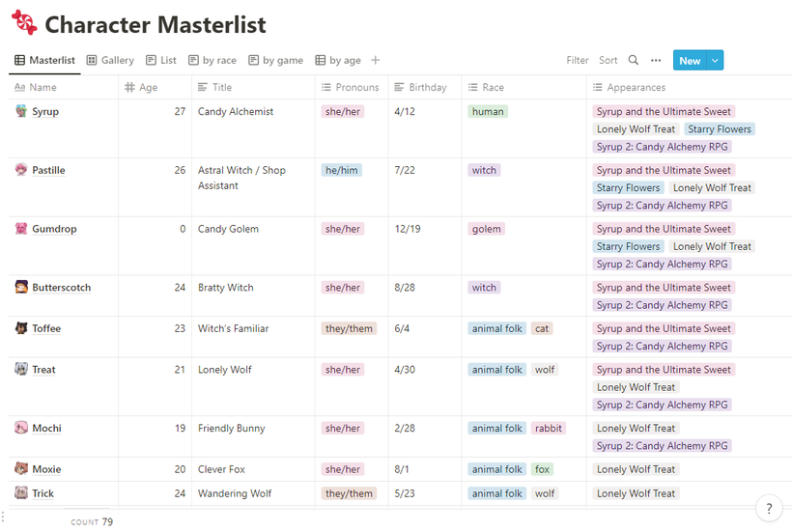Open the three-dots more options menu
The image size is (792, 532).
656,60
